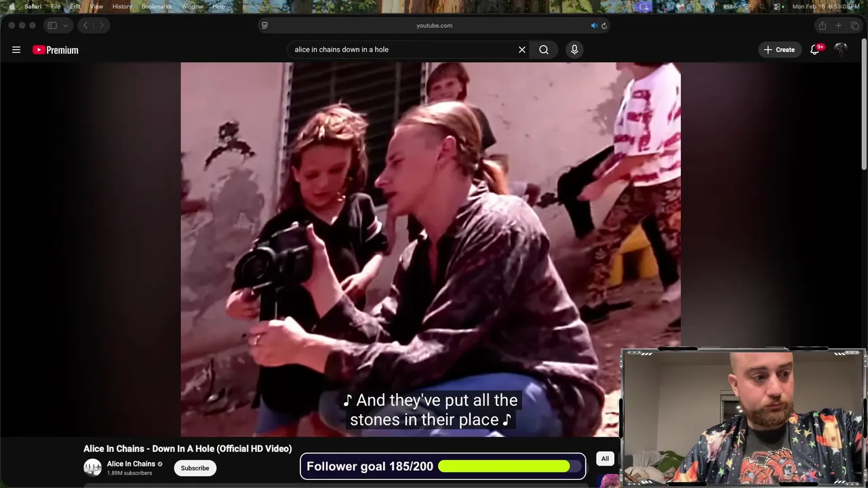Open screen mirroring icon in menu bar
868x488 pixels.
pos(644,7)
